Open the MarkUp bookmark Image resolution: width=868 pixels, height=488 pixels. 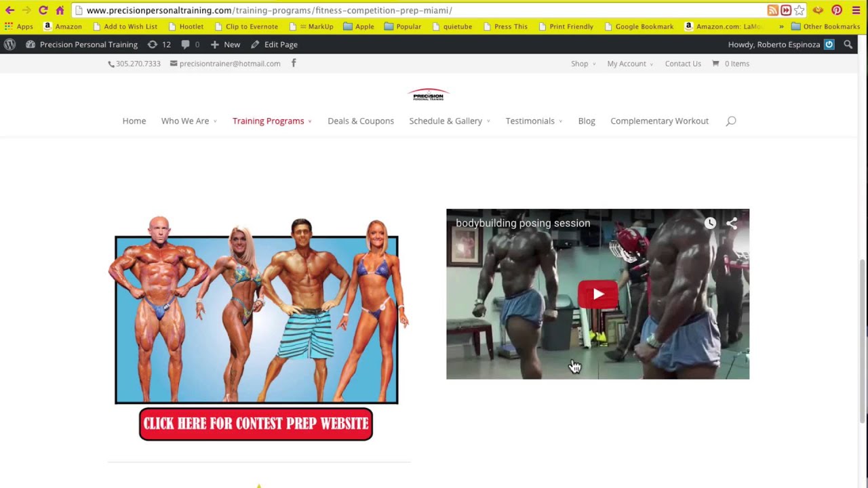click(311, 26)
